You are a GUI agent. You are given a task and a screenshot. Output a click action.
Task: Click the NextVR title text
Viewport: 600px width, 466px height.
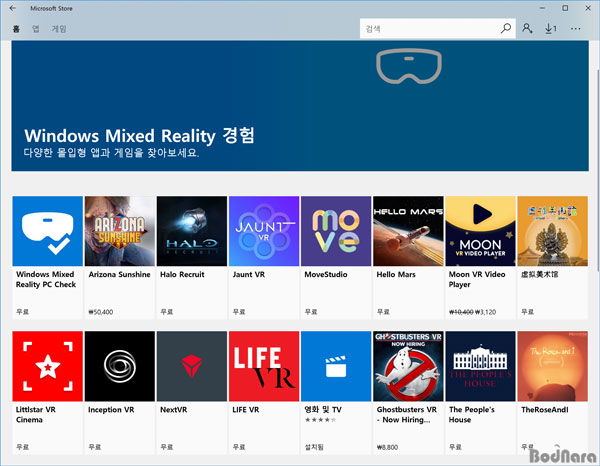click(x=173, y=410)
